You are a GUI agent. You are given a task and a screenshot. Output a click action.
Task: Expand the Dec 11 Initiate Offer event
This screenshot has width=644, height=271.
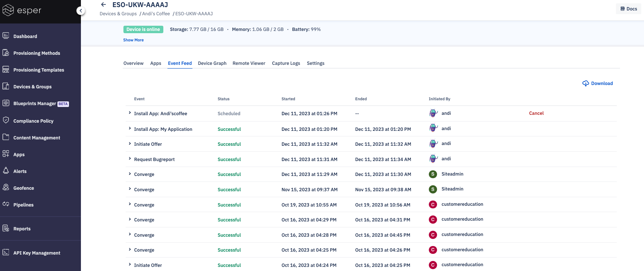[130, 143]
